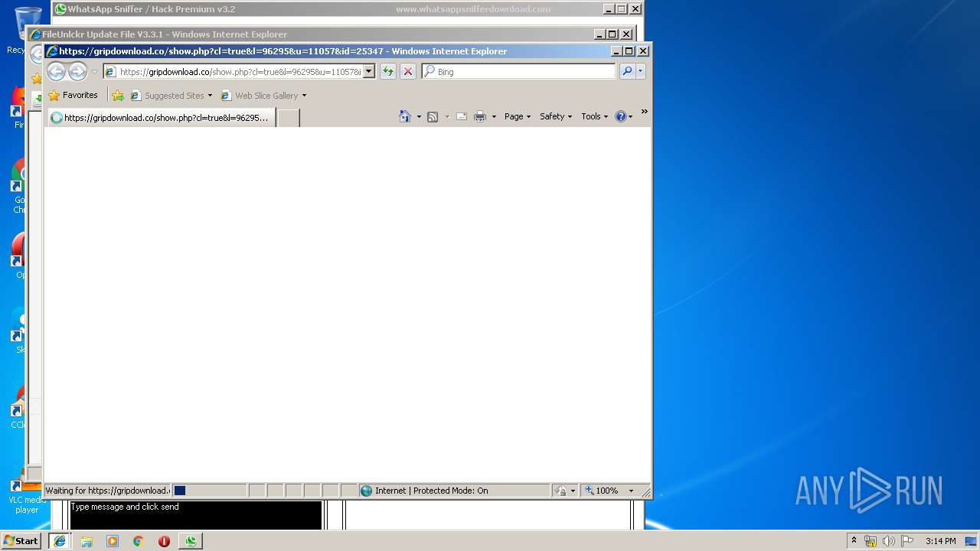Add to Favorites bar star icon
The height and width of the screenshot is (551, 980).
[x=117, y=96]
